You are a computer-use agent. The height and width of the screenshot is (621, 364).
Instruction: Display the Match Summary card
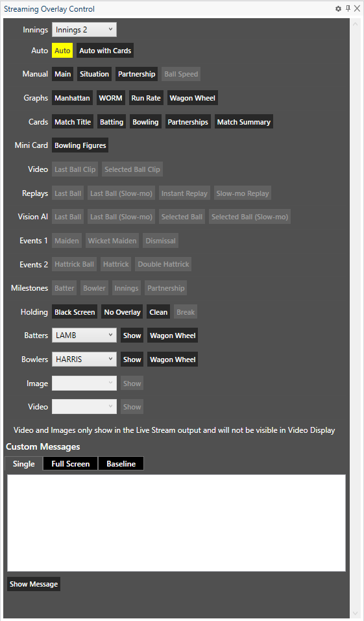pyautogui.click(x=243, y=122)
